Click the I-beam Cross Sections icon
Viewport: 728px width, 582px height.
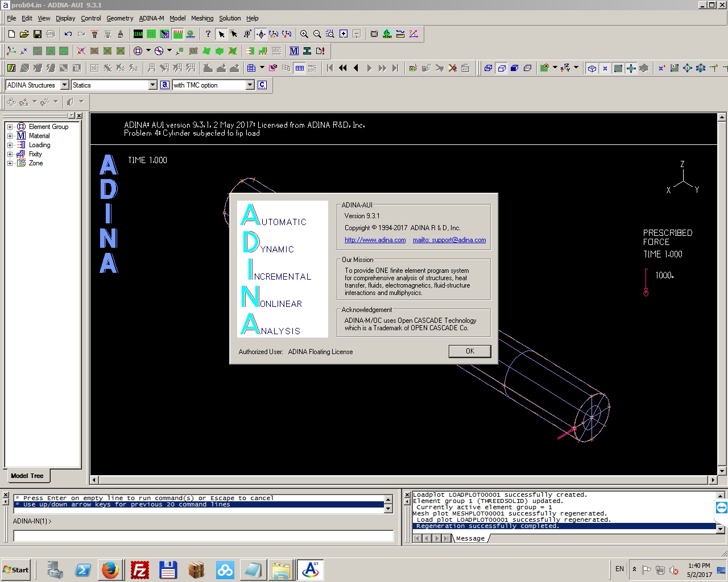[307, 51]
